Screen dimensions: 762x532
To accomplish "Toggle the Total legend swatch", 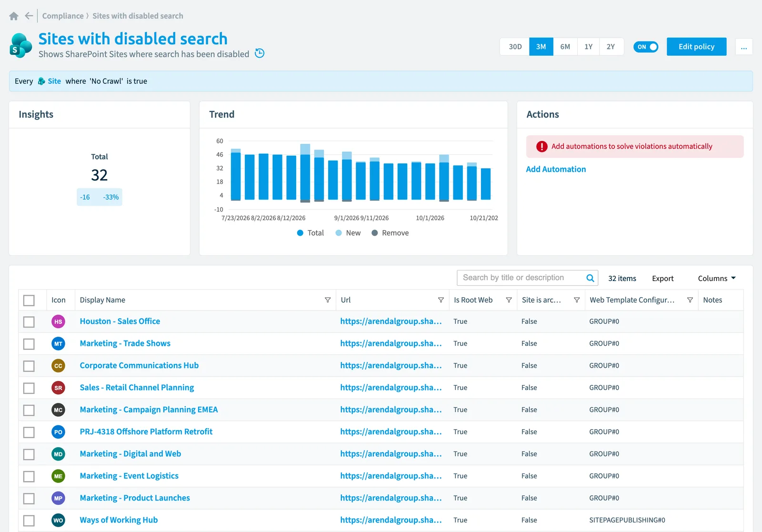I will pyautogui.click(x=300, y=233).
